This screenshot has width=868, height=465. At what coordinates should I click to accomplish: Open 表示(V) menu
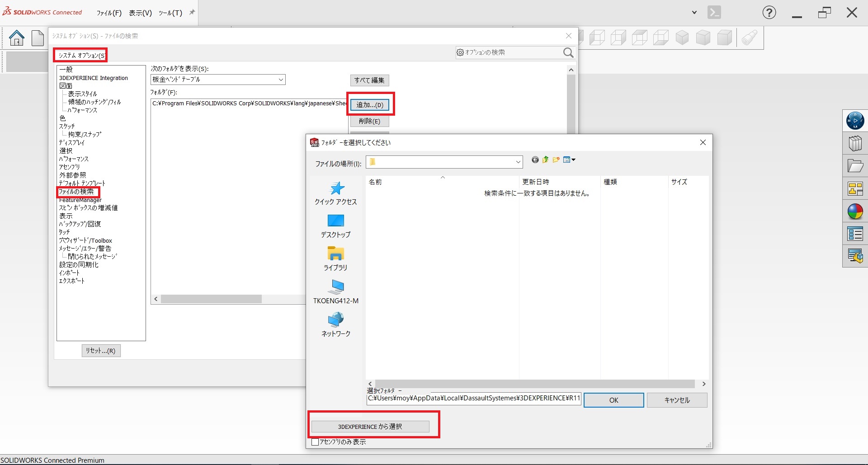point(140,13)
